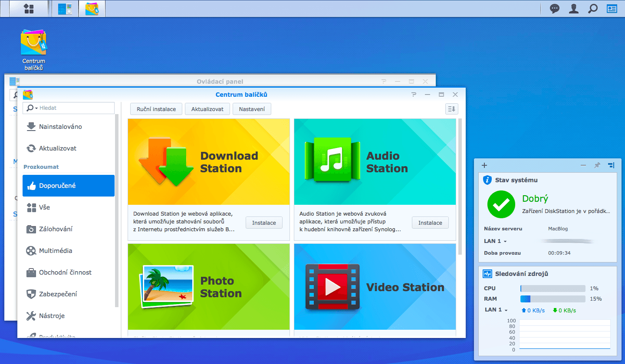Open search magnifier in top bar
The height and width of the screenshot is (364, 625).
click(592, 9)
